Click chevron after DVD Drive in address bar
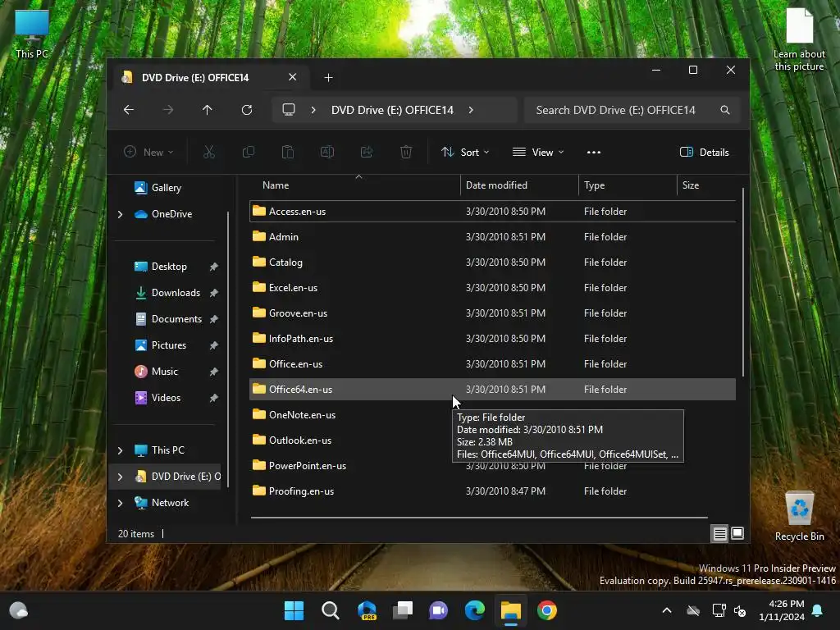 click(471, 110)
